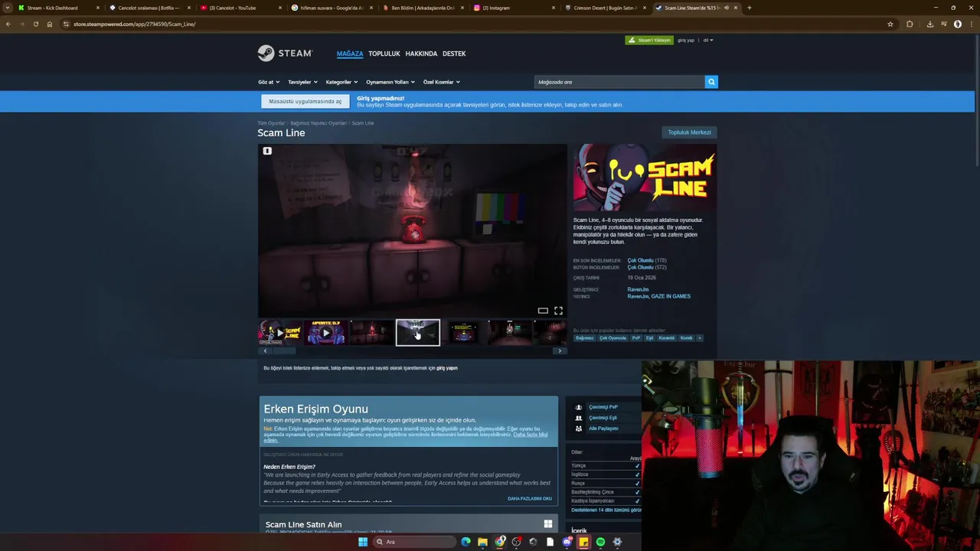Open the browser extensions puzzle icon
The image size is (980, 551).
(910, 24)
